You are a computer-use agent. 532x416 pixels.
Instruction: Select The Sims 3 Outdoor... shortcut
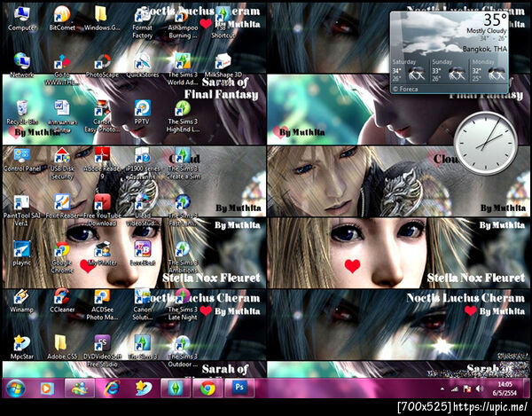(183, 351)
